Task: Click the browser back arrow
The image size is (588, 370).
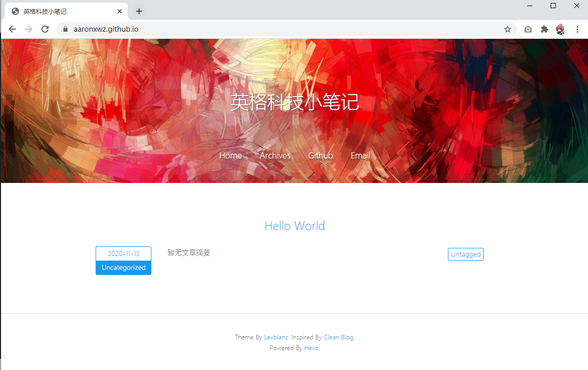Action: 12,29
